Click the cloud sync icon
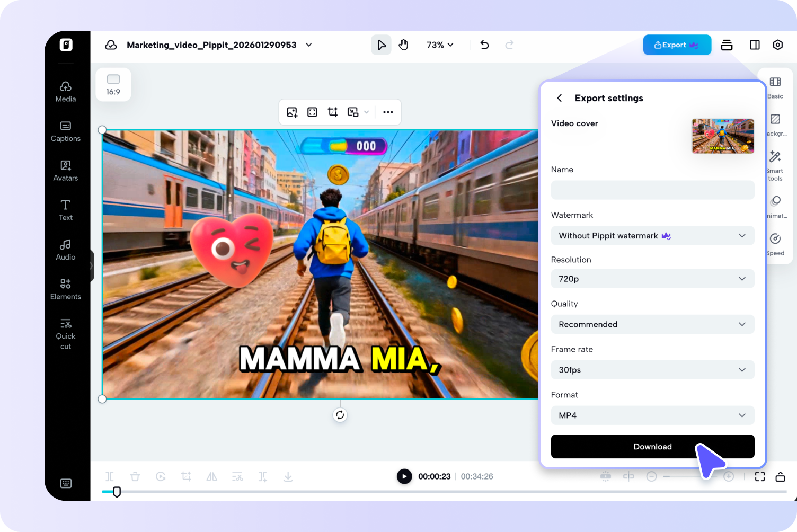The height and width of the screenshot is (532, 797). coord(111,45)
